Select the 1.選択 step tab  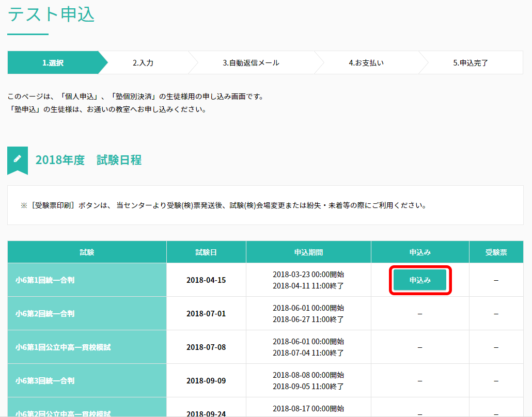tap(53, 63)
